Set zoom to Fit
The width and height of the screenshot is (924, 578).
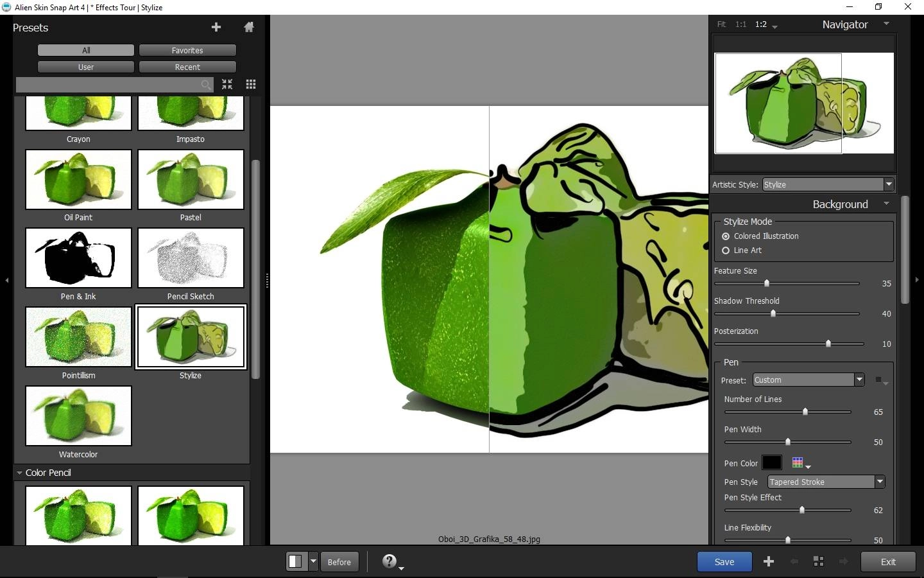[721, 24]
